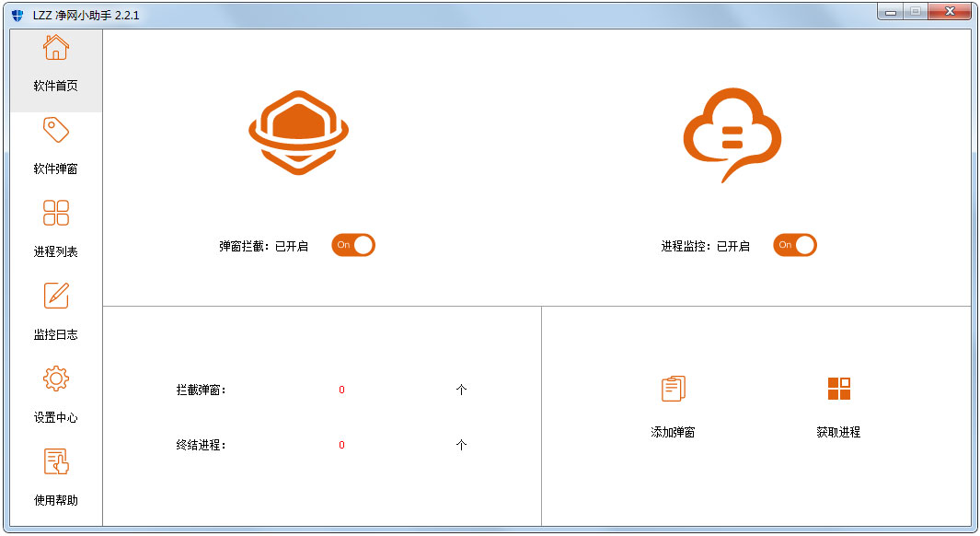
Task: Click the 添加弹窗 text link
Action: [x=674, y=432]
